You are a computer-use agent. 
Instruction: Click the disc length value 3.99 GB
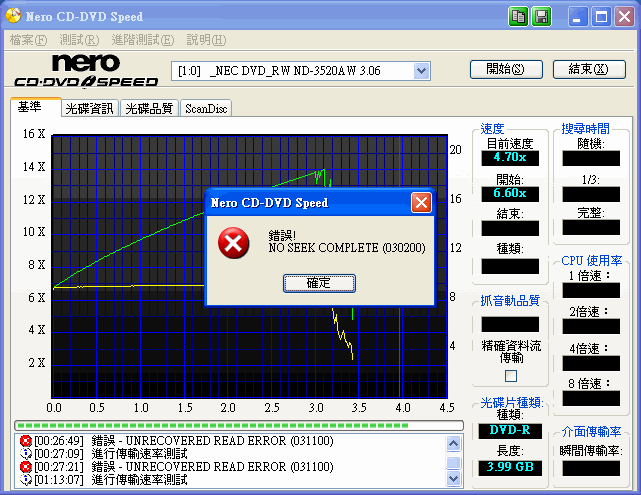click(510, 468)
